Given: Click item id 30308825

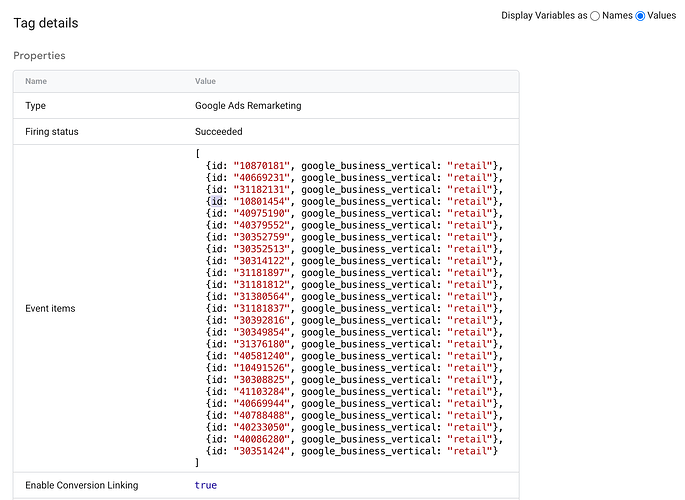Looking at the screenshot, I should [x=262, y=380].
